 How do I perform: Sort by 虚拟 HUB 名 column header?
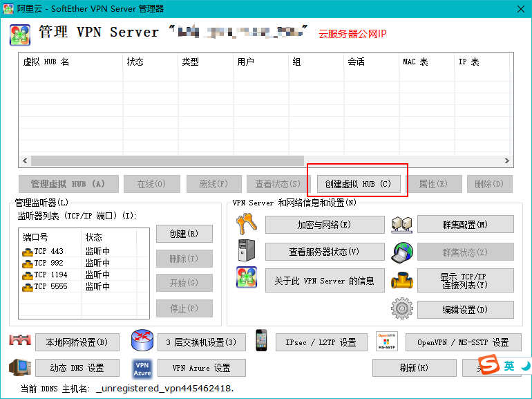(71, 62)
